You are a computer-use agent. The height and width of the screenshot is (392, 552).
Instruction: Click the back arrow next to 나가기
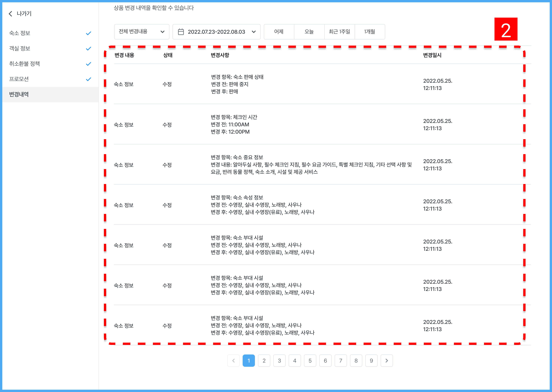(10, 14)
